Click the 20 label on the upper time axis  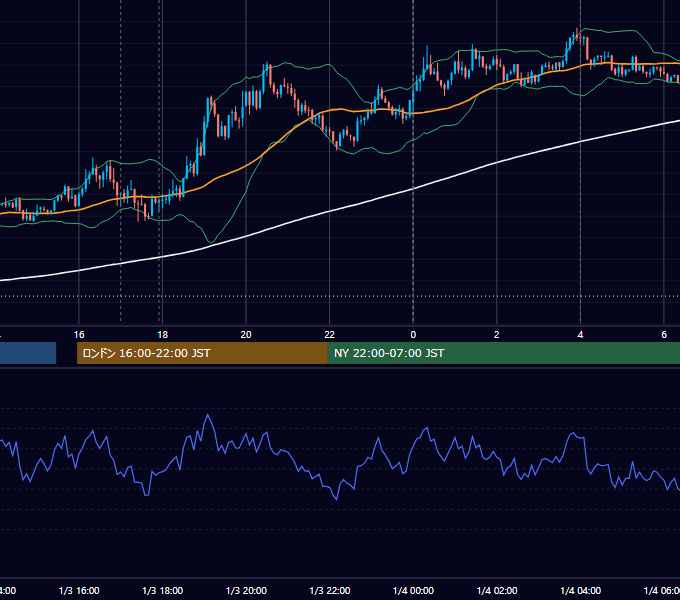tap(246, 335)
